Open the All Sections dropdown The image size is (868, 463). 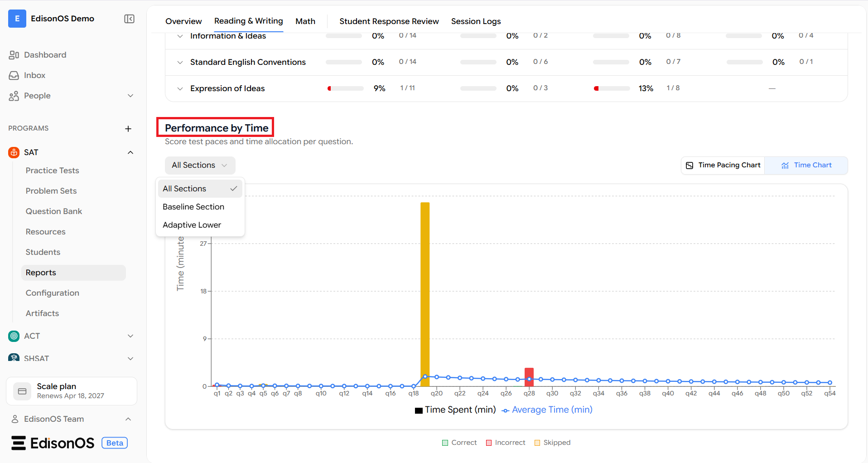[x=200, y=165]
